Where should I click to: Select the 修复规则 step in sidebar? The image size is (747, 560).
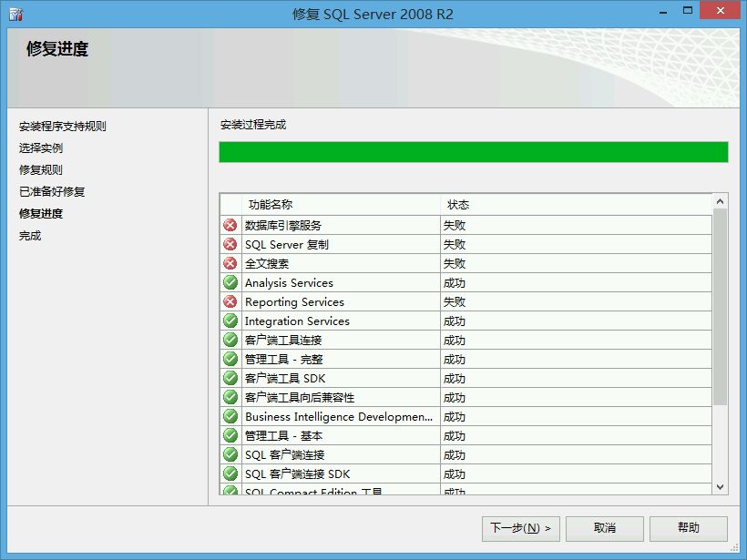[41, 170]
